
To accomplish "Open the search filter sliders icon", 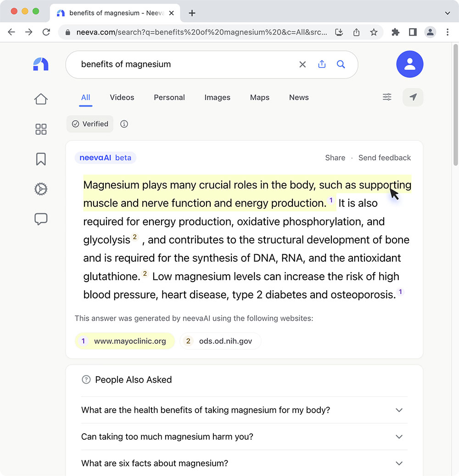I will pos(387,97).
